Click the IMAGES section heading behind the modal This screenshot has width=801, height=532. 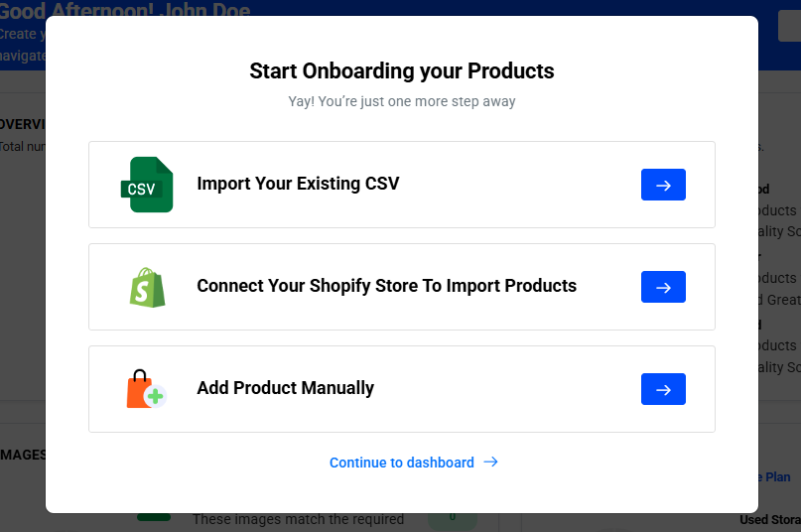23,455
